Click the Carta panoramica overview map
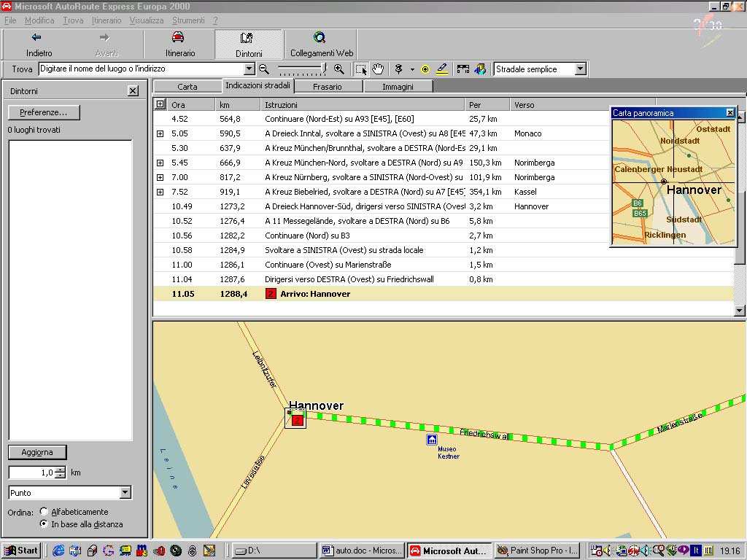Image resolution: width=747 pixels, height=560 pixels. 673,182
